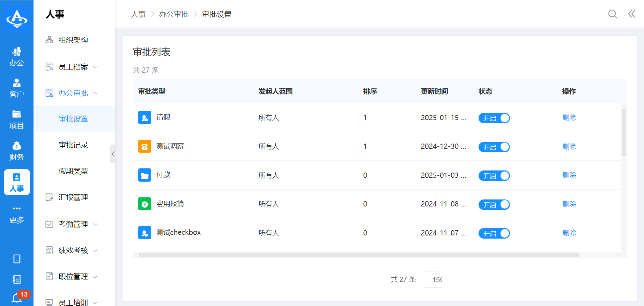Disable the 付款 approval status switch
The image size is (644, 306).
[494, 176]
